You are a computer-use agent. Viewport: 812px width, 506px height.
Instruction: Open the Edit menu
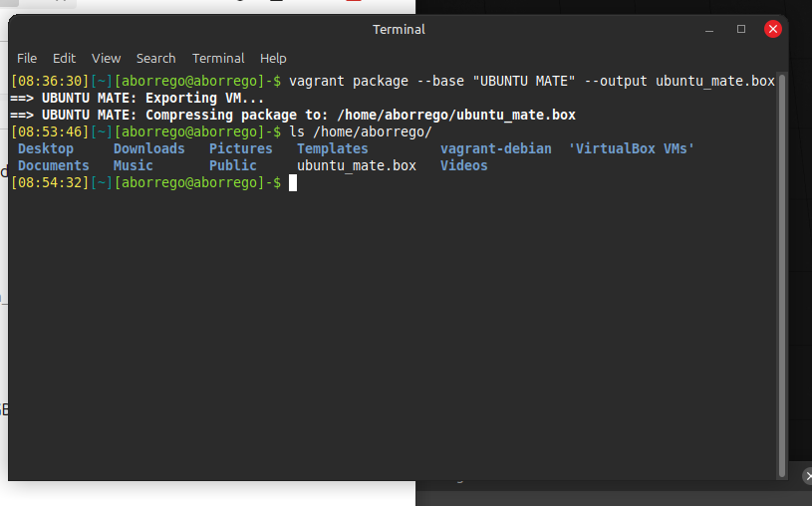pyautogui.click(x=64, y=59)
